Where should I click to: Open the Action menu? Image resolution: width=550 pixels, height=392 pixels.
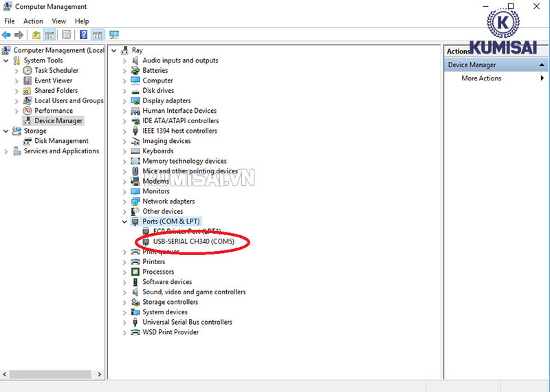pyautogui.click(x=33, y=21)
